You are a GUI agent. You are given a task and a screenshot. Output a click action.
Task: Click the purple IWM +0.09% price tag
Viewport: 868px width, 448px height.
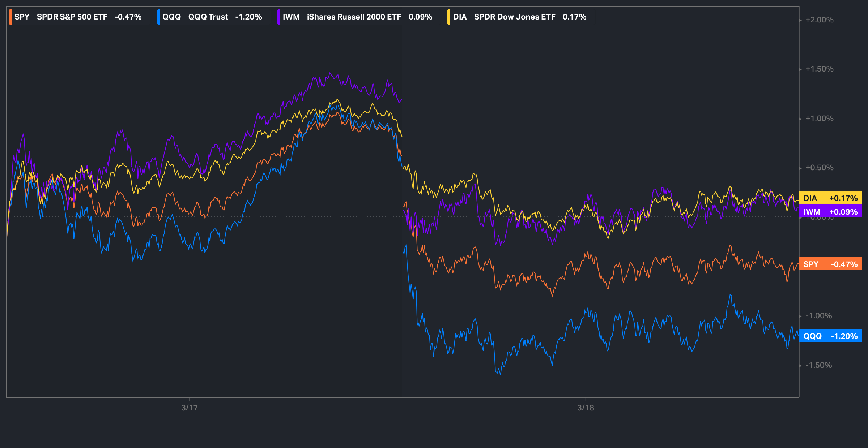[x=830, y=212]
